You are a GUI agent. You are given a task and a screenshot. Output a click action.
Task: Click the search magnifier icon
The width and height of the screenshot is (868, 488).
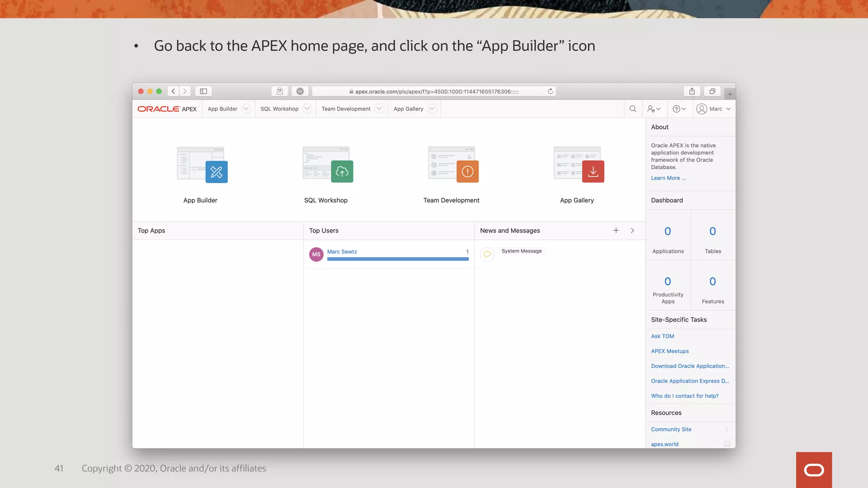(633, 109)
